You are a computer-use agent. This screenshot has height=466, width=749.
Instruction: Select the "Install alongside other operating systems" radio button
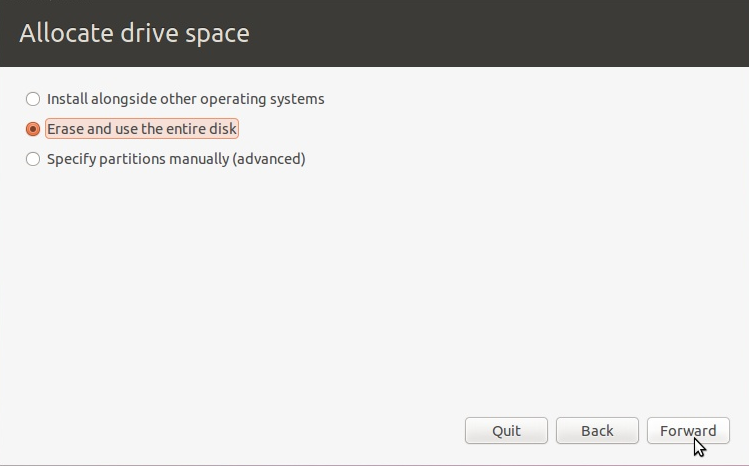click(x=33, y=99)
